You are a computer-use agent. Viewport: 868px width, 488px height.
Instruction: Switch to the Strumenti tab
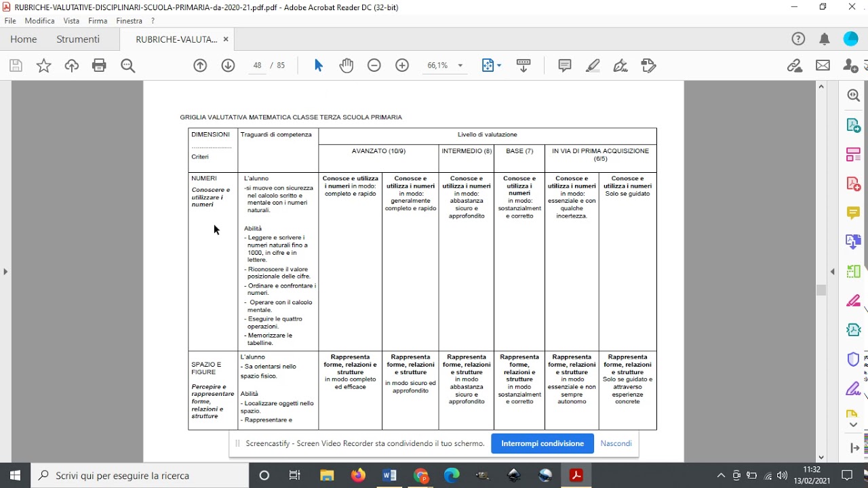(x=78, y=39)
